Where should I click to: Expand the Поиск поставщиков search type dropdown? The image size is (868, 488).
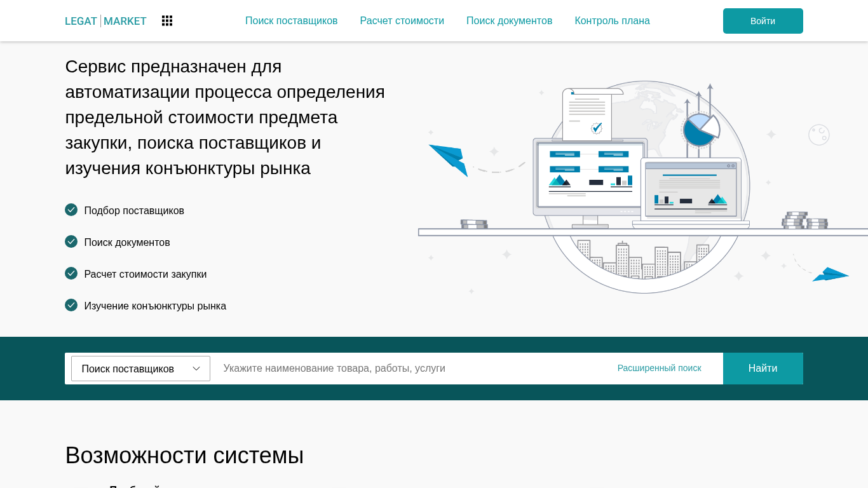(x=140, y=369)
